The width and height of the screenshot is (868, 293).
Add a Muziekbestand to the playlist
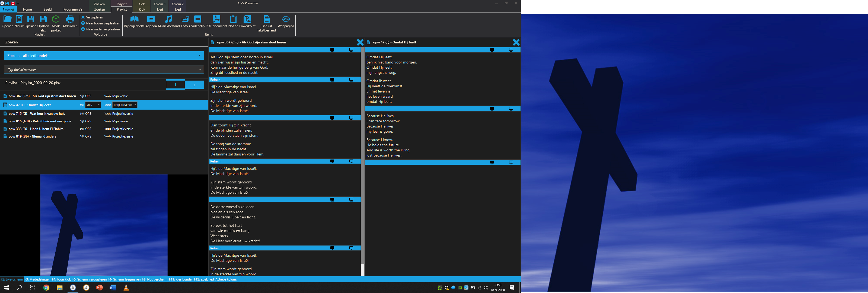tap(169, 21)
